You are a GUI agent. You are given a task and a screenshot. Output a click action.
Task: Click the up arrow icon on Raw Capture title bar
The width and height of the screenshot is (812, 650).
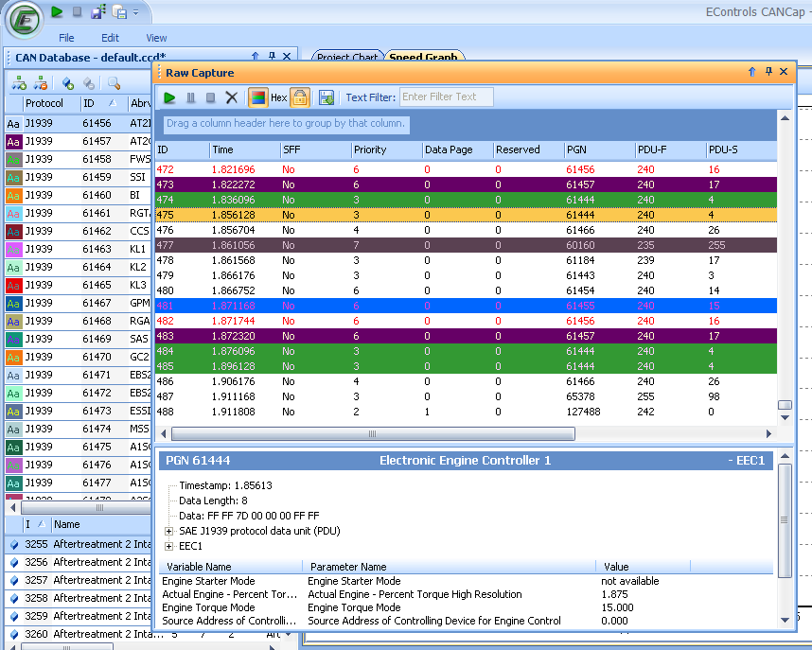(752, 72)
